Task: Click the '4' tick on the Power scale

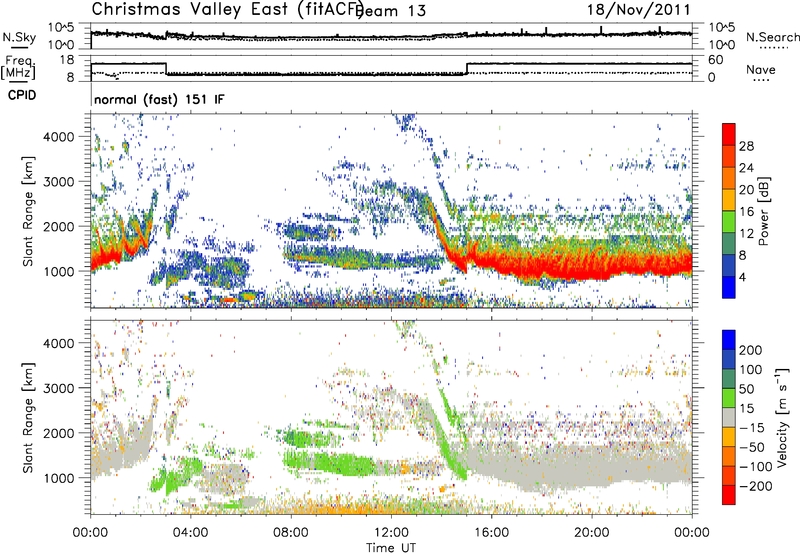Action: click(742, 277)
